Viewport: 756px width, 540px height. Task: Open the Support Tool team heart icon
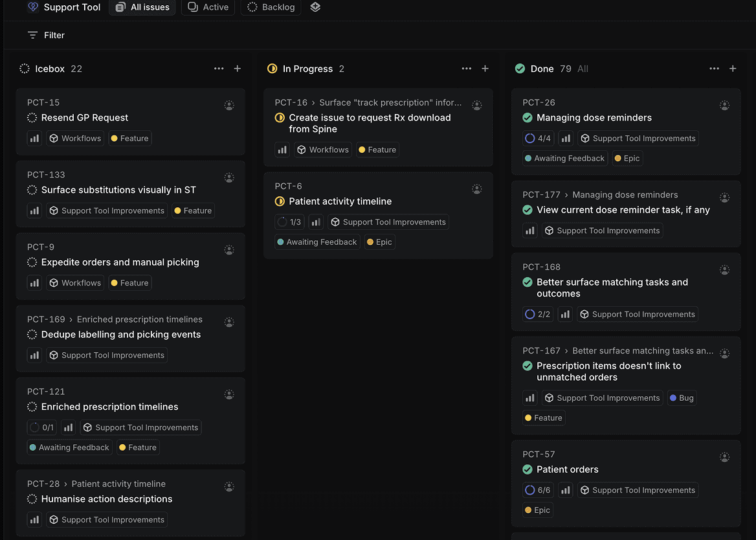tap(33, 6)
